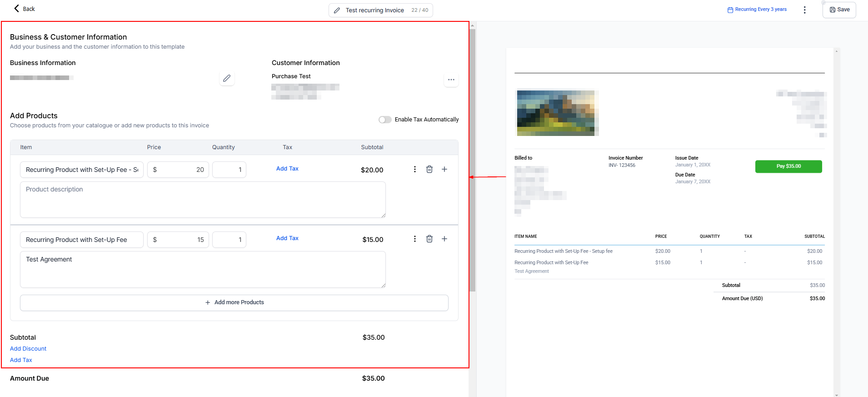
Task: Edit the quantity of the $20.00 product
Action: (229, 170)
